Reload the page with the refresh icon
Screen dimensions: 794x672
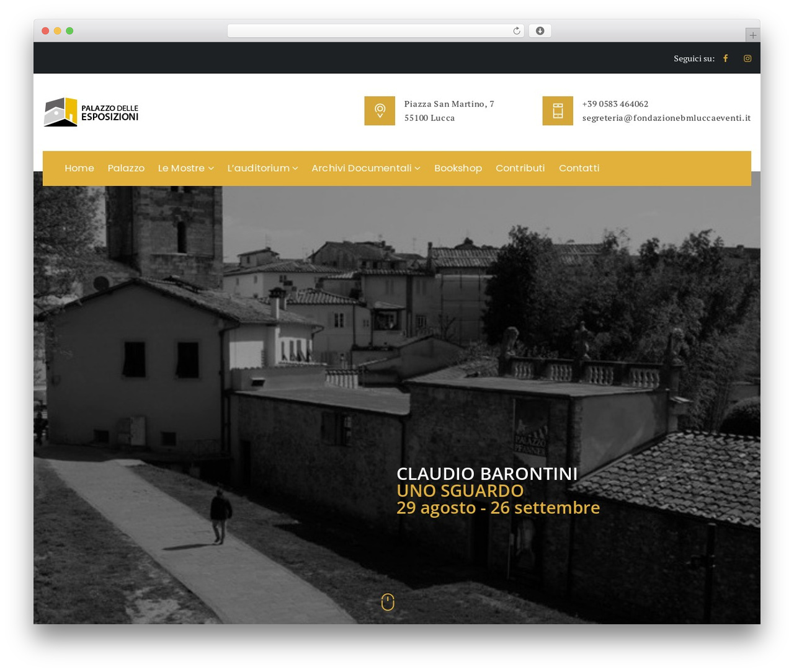pos(517,31)
